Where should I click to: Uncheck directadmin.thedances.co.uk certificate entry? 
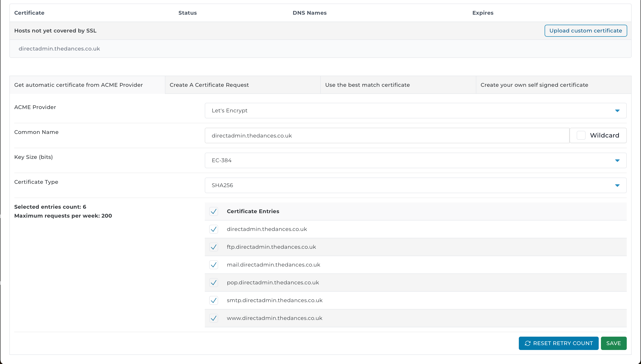click(213, 229)
